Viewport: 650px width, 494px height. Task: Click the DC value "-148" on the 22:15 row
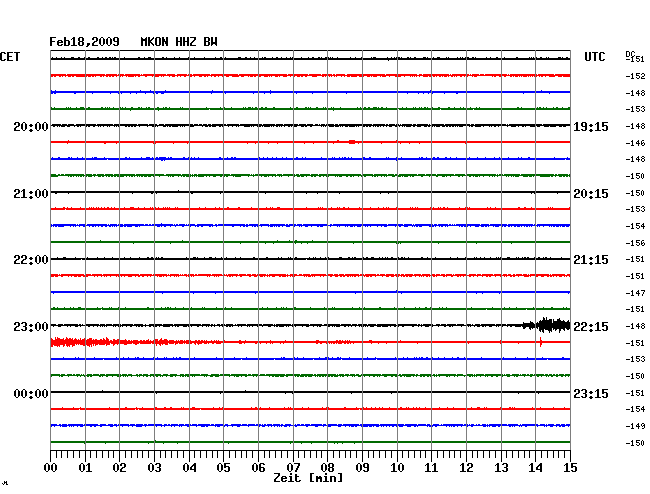[x=635, y=326]
